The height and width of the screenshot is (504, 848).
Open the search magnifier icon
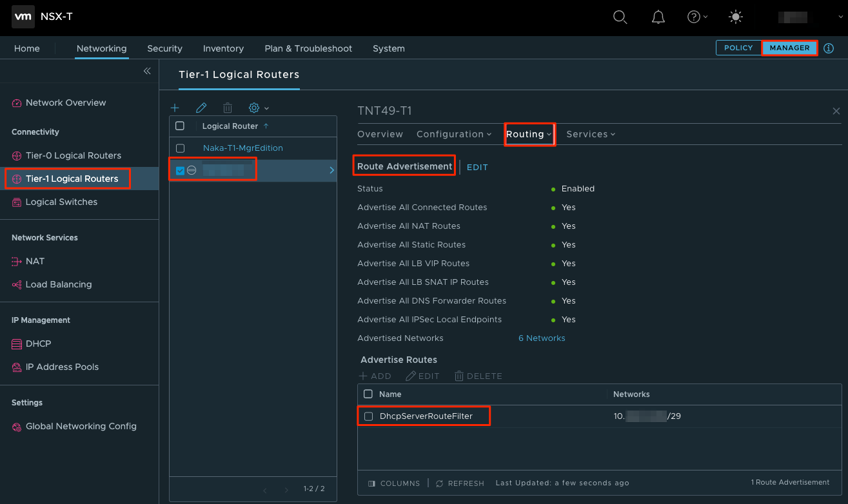pos(620,17)
